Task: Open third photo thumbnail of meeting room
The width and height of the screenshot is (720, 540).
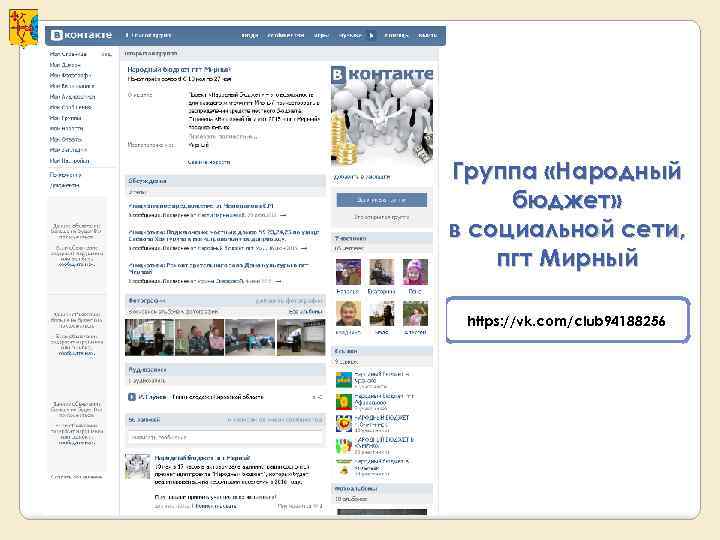Action: pos(250,338)
